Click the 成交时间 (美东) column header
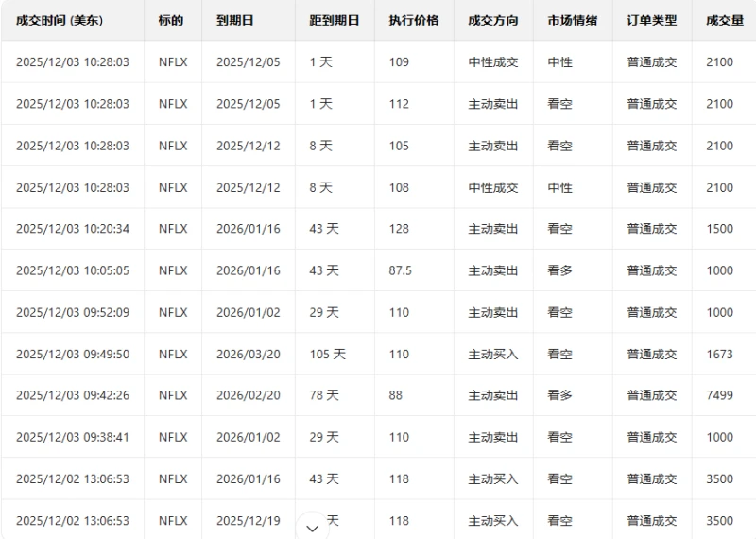This screenshot has width=756, height=539. point(60,20)
